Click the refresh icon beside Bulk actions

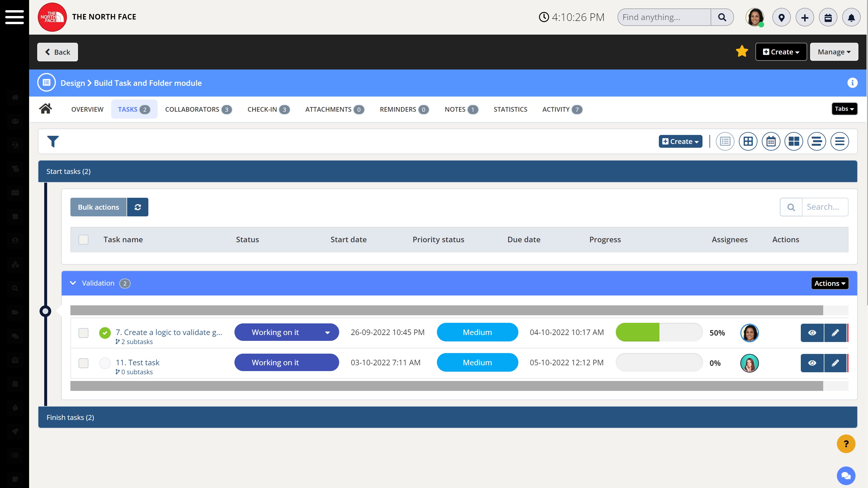[138, 207]
